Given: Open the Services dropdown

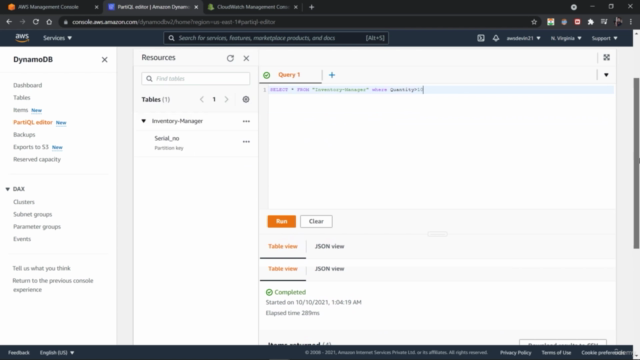Looking at the screenshot, I should 58,38.
